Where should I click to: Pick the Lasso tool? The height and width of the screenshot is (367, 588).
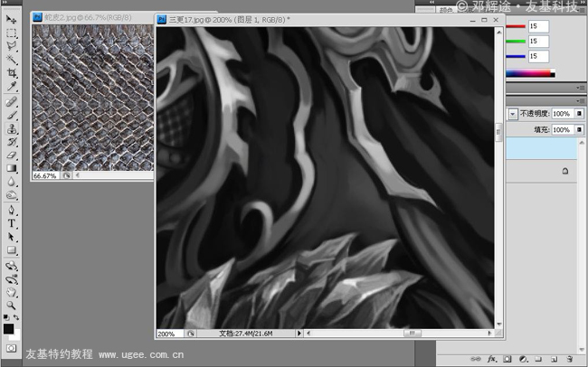tap(12, 45)
